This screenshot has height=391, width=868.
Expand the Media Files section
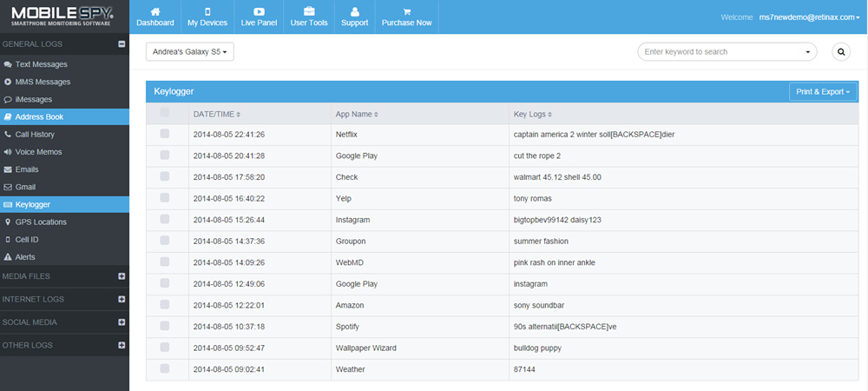(x=122, y=275)
